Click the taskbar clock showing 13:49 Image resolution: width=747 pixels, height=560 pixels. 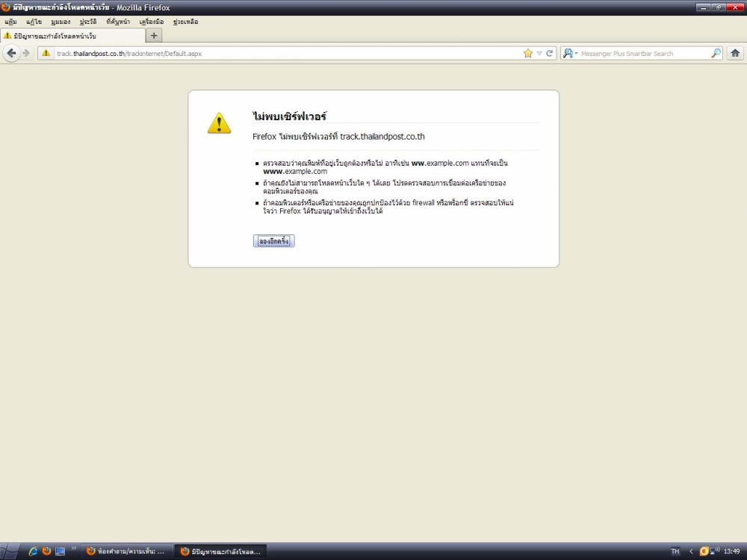pos(731,552)
